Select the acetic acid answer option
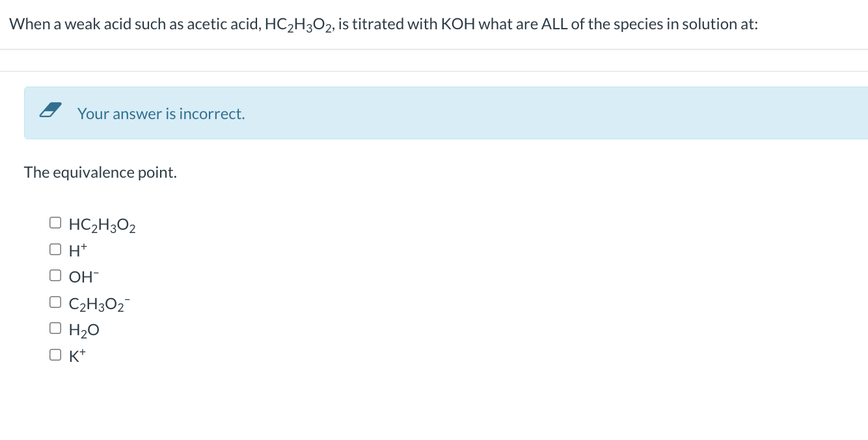Viewport: 868px width, 440px height. pos(55,222)
